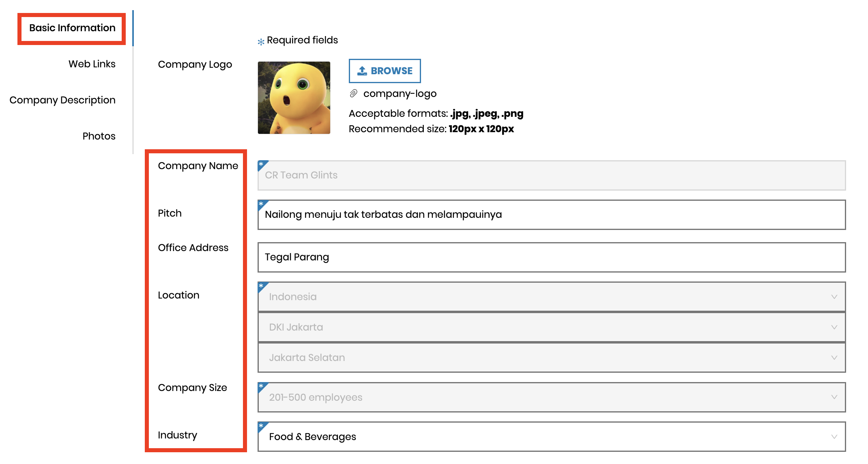Click the asterisk marker on the Company Name field
This screenshot has width=868, height=464.
pyautogui.click(x=262, y=164)
